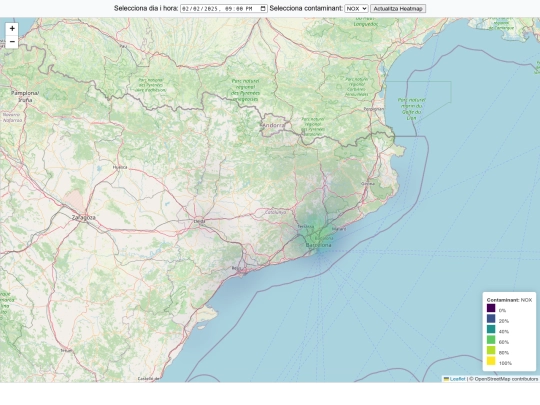
Task: Click the Girona city label
Action: point(368,184)
